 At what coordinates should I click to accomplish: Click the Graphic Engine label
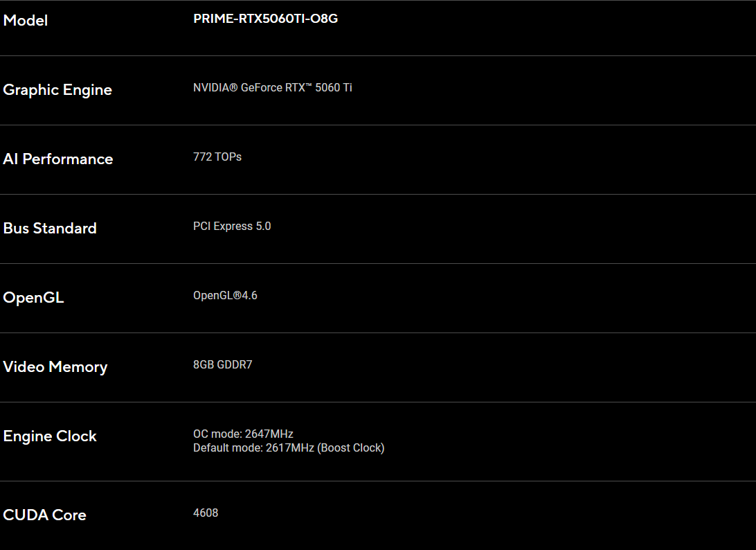[x=57, y=90]
